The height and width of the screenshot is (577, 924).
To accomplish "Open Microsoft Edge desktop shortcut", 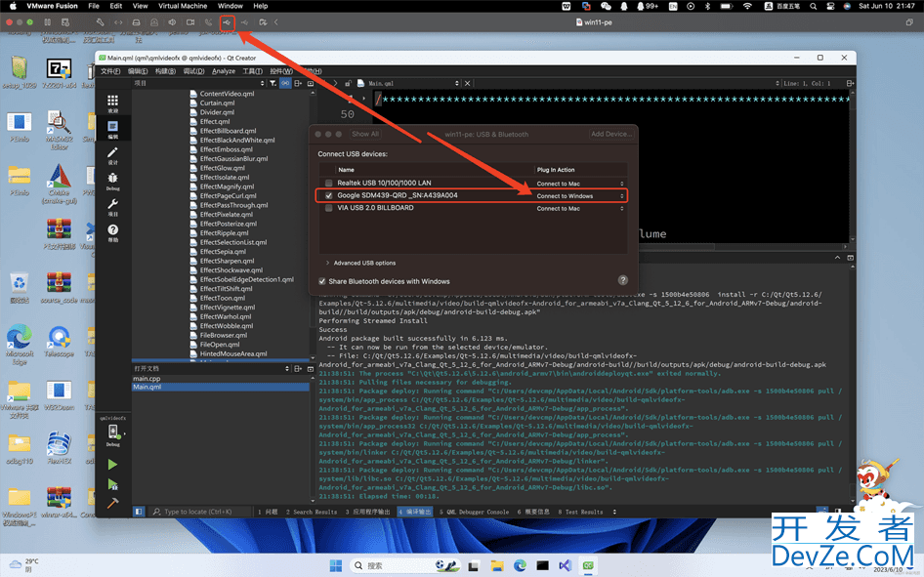I will pyautogui.click(x=20, y=344).
